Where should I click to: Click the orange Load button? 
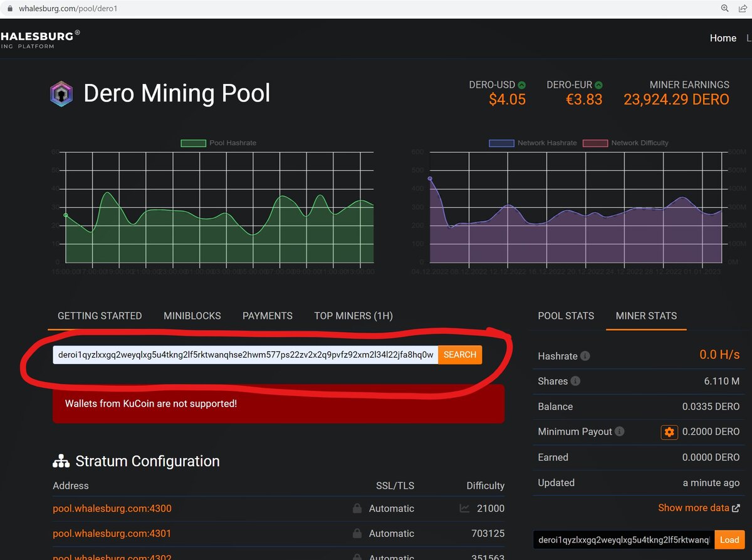pyautogui.click(x=729, y=539)
